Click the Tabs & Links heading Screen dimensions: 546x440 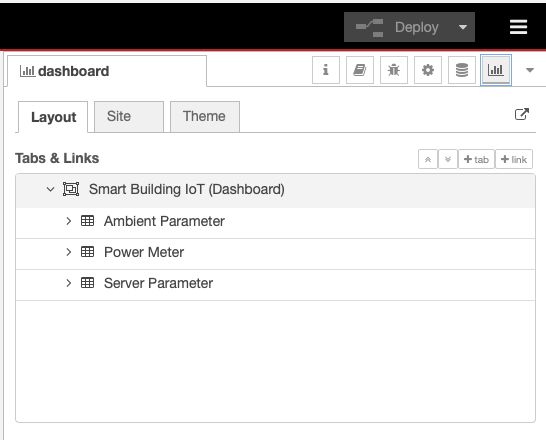57,158
